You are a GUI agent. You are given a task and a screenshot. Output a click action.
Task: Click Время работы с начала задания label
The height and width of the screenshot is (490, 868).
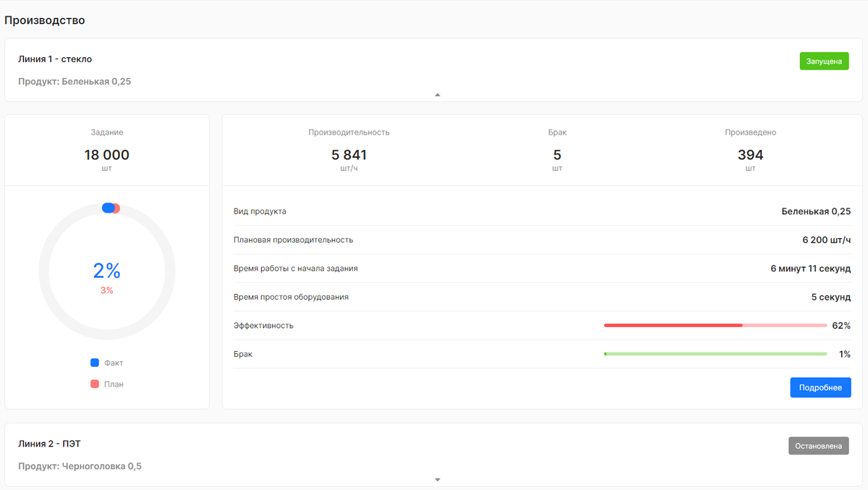tap(296, 269)
